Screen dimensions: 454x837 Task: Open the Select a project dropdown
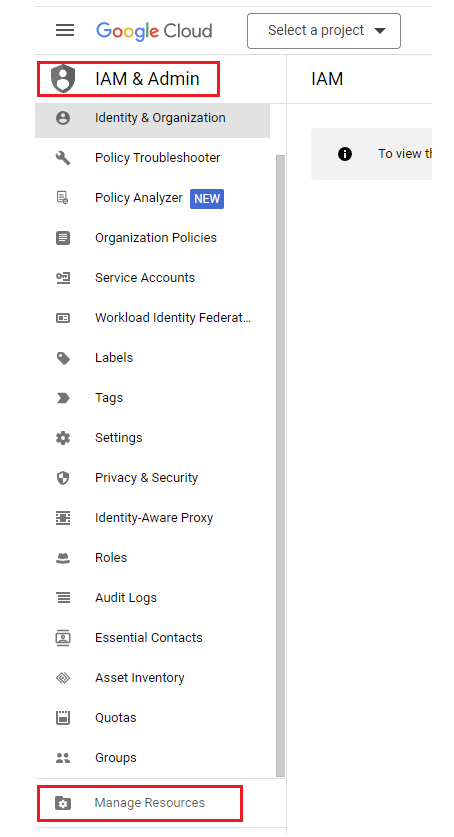(x=324, y=31)
